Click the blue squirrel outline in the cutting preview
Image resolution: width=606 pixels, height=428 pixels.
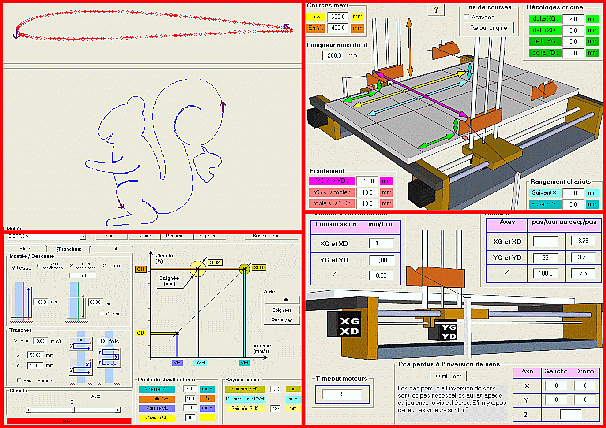click(155, 152)
